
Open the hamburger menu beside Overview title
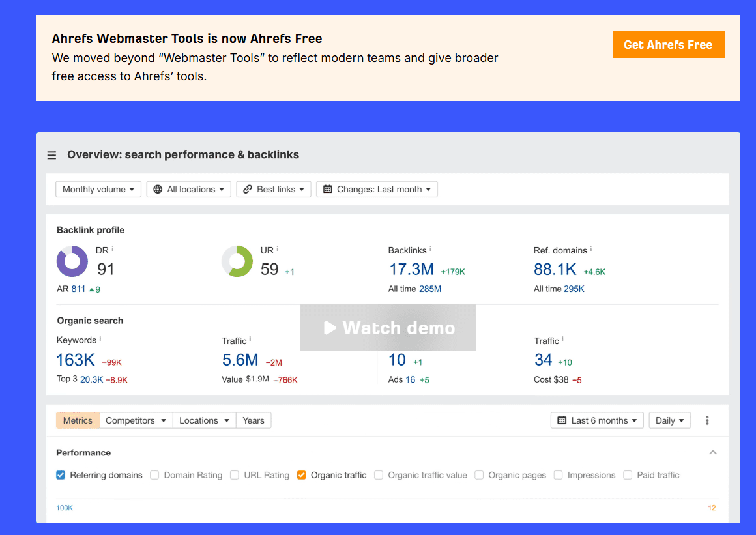tap(51, 155)
